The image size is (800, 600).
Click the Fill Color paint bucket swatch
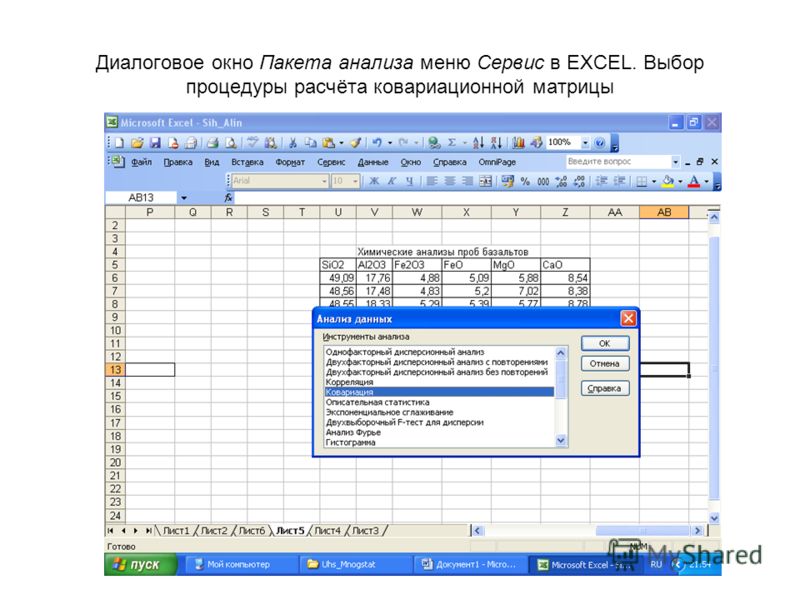tap(668, 181)
